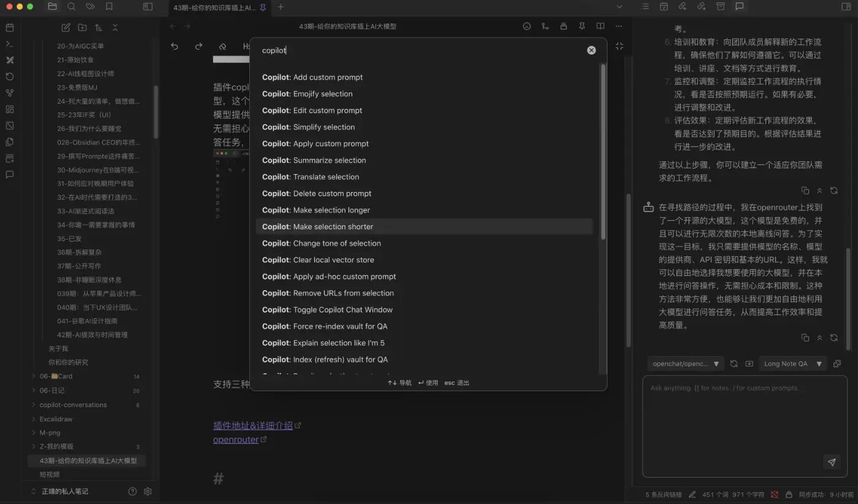Expand the copilot-conversations folder
The width and height of the screenshot is (858, 504).
[34, 405]
